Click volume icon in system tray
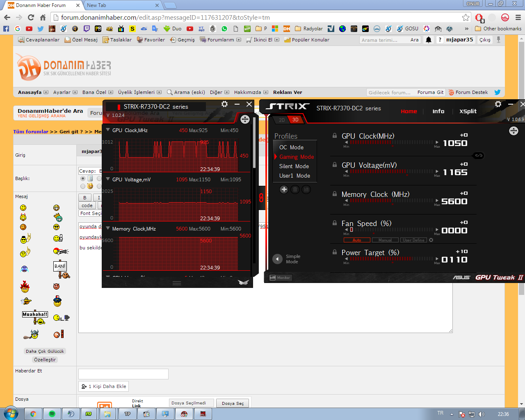The height and width of the screenshot is (420, 525). [x=482, y=414]
